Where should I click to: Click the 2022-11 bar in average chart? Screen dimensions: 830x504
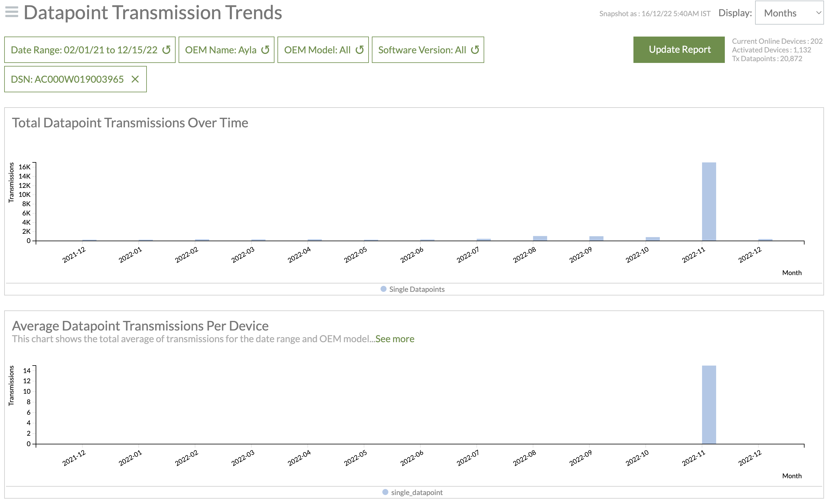click(x=709, y=404)
